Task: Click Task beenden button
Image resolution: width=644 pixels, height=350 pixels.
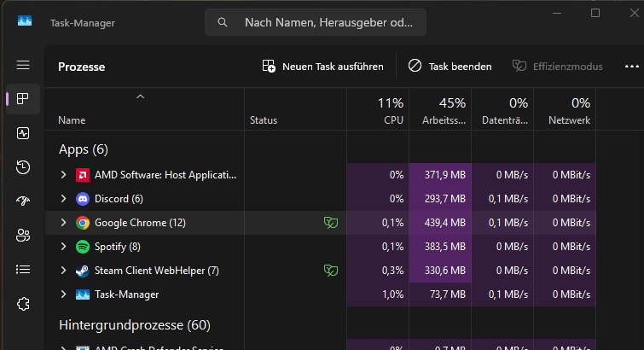Action: (450, 67)
